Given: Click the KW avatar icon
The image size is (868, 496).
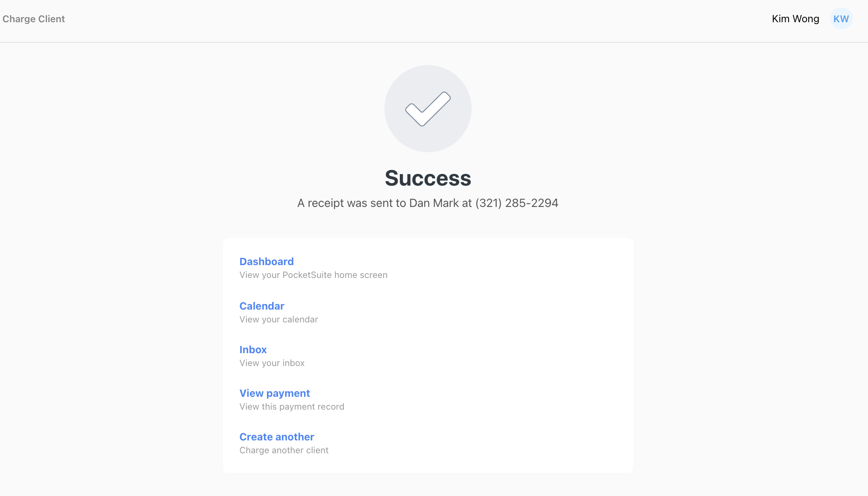Looking at the screenshot, I should point(841,19).
